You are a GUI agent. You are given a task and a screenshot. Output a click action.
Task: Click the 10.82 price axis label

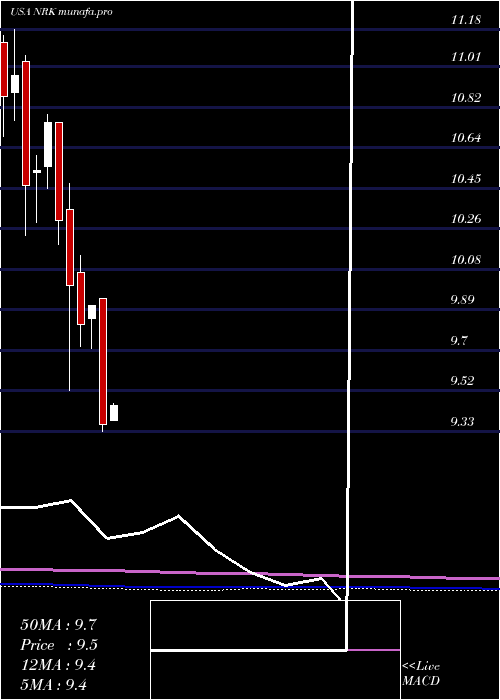[x=466, y=97]
